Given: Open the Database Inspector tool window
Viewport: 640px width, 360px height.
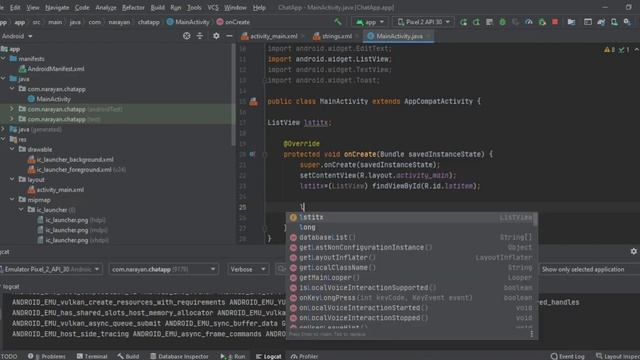Looking at the screenshot, I should pos(179,356).
